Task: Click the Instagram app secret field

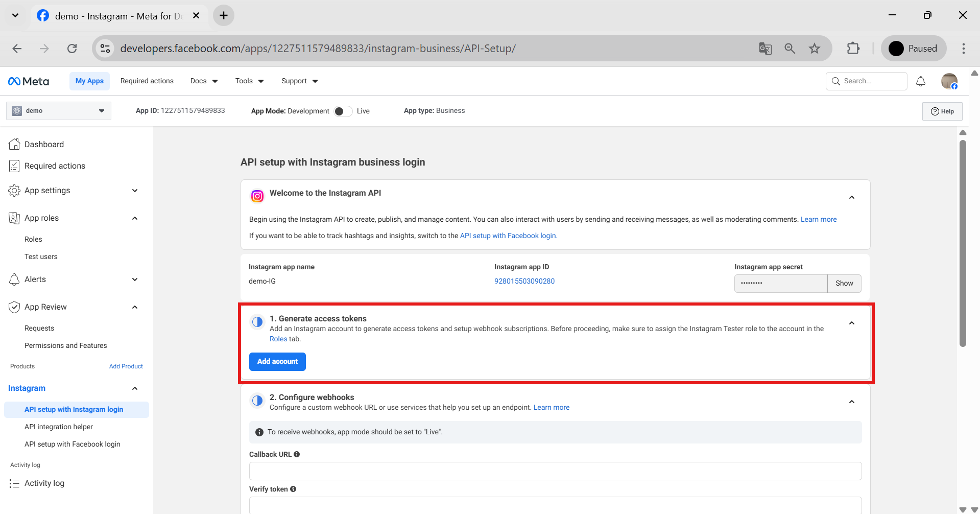Action: (x=781, y=283)
